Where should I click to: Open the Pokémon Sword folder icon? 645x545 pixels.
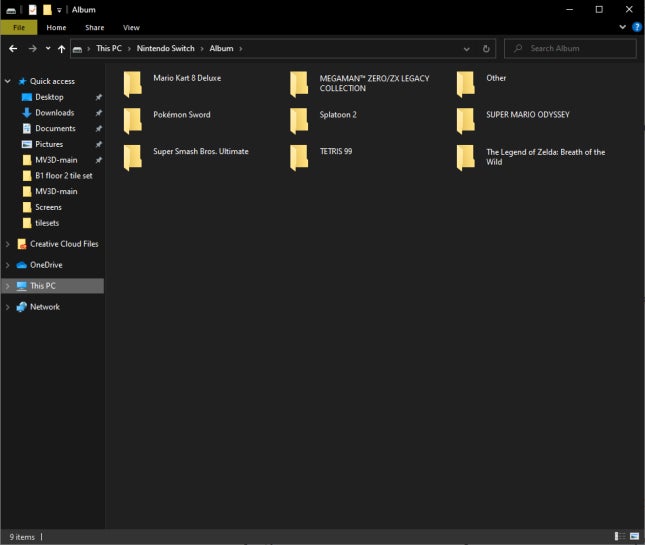pos(132,121)
